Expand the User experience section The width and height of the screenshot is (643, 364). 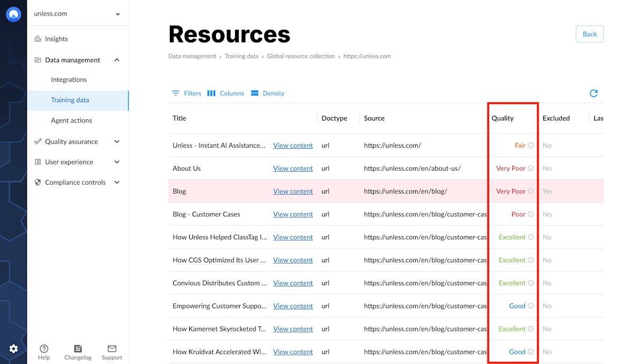pos(117,162)
